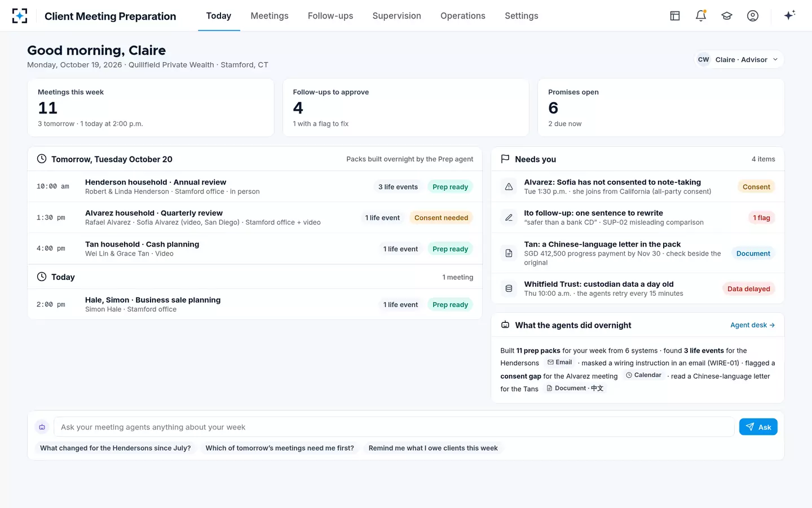Select the Operations tab

tap(463, 16)
